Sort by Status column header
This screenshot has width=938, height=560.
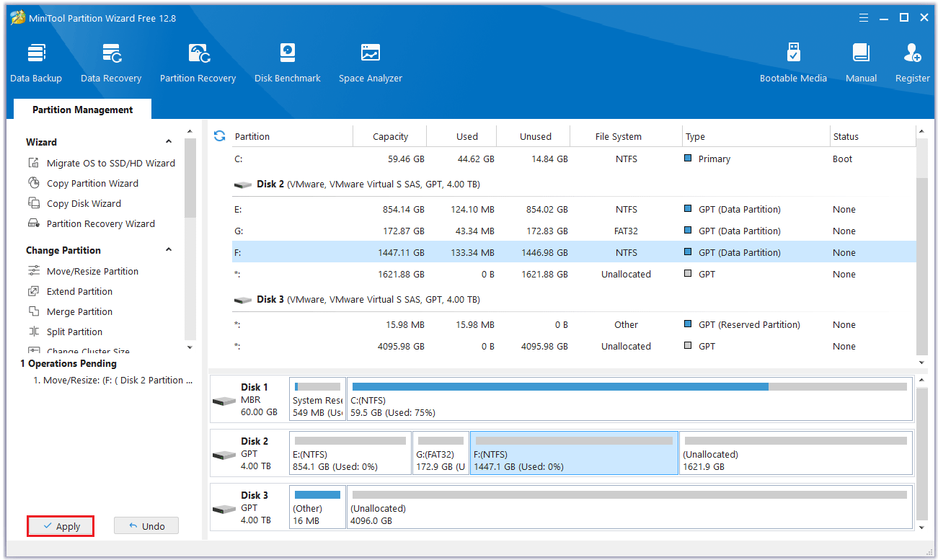tap(872, 136)
